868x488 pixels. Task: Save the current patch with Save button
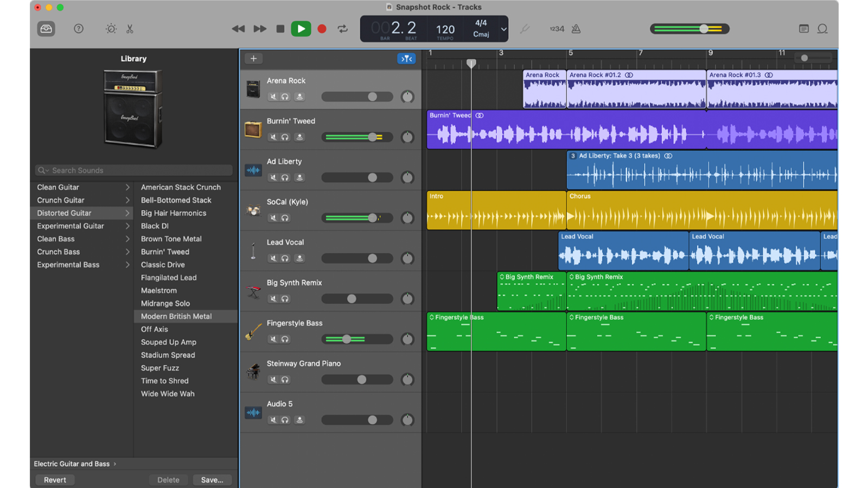click(x=212, y=479)
